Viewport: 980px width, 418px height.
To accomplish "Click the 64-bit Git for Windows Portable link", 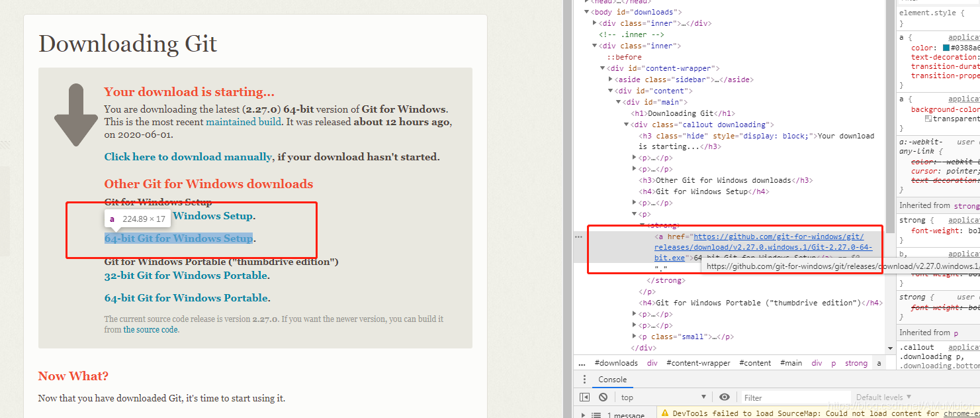I will coord(186,298).
